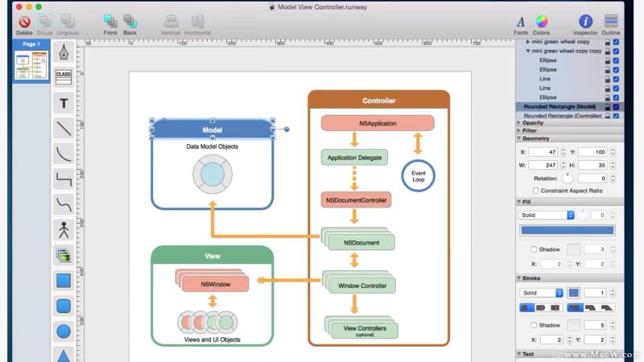Select the Pen tool
Screen dimensions: 644x362
[x=64, y=52]
